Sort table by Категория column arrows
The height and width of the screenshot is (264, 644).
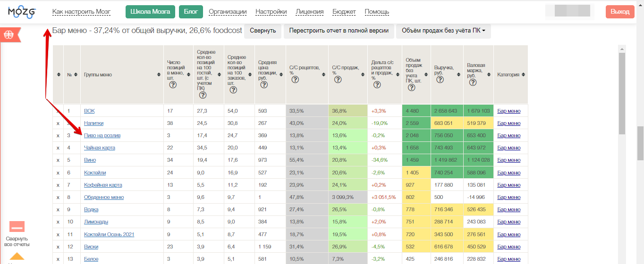click(523, 74)
